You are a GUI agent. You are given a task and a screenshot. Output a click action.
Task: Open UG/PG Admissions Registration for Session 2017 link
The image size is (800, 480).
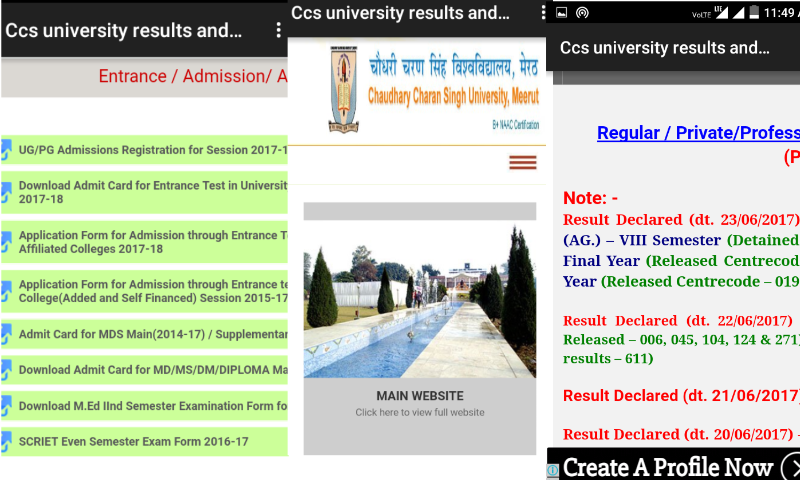144,150
